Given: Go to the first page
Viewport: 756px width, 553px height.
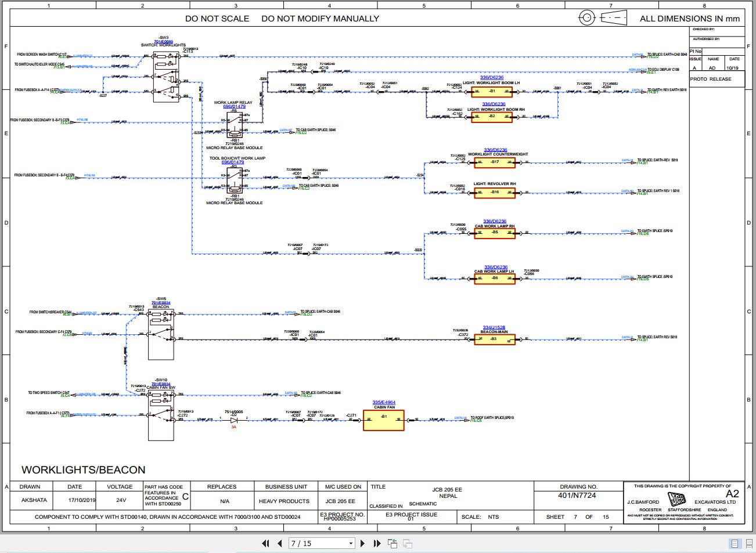Looking at the screenshot, I should (x=265, y=543).
